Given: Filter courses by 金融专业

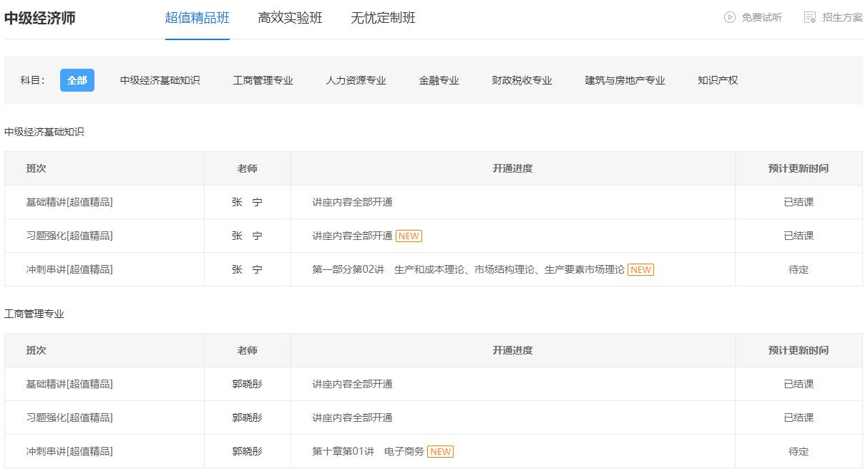Looking at the screenshot, I should (x=439, y=80).
